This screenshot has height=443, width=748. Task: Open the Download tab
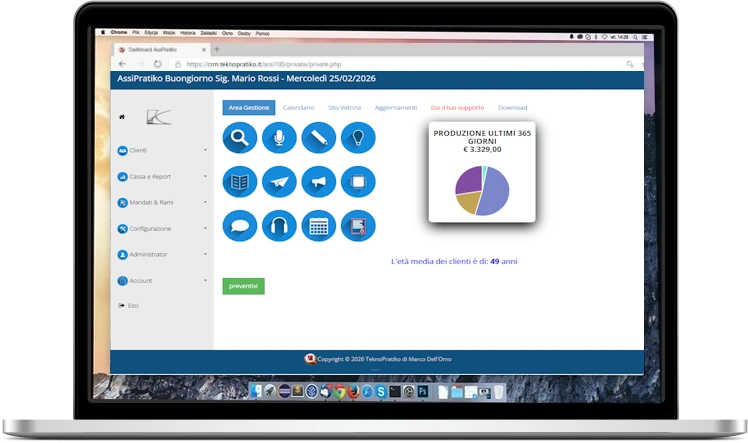513,108
